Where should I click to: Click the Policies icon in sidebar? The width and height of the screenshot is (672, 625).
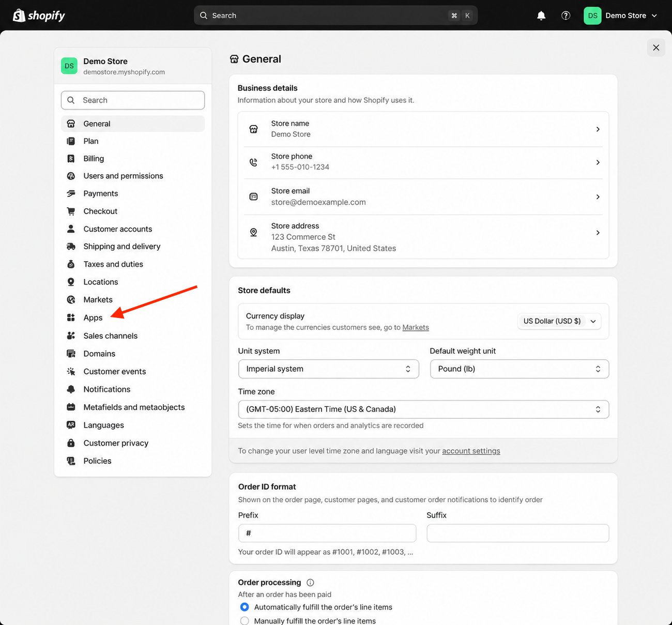coord(71,461)
